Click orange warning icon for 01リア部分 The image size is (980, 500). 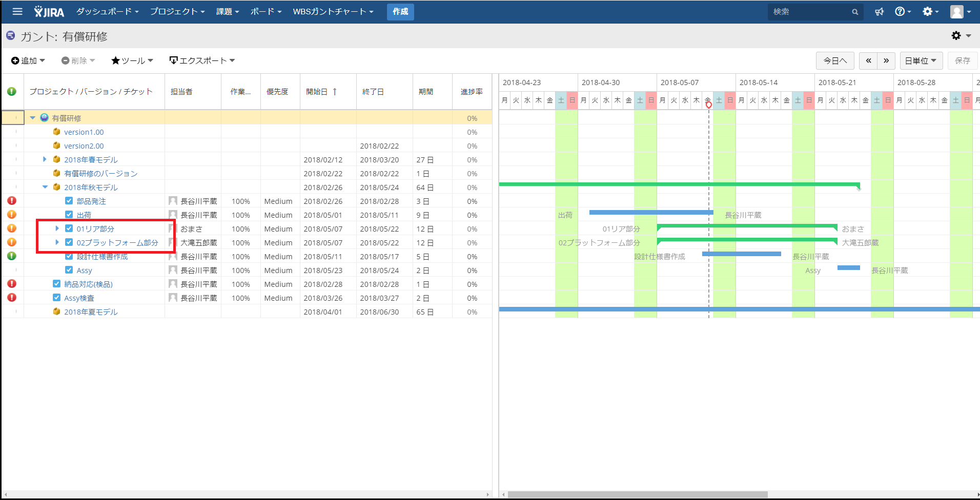[x=12, y=228]
